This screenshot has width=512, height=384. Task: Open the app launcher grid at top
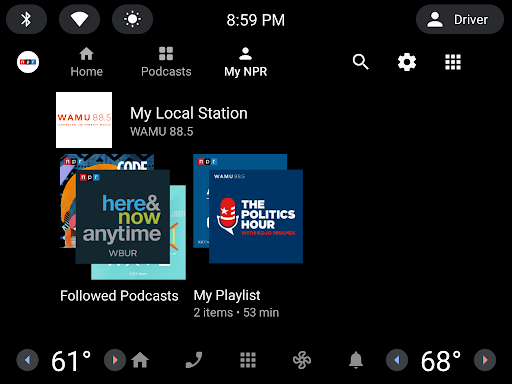coord(453,62)
